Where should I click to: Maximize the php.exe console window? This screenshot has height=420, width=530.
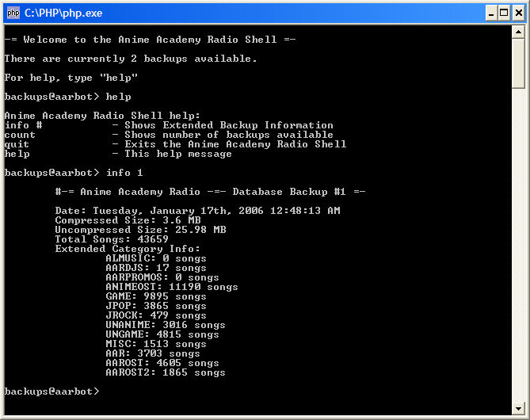(501, 13)
